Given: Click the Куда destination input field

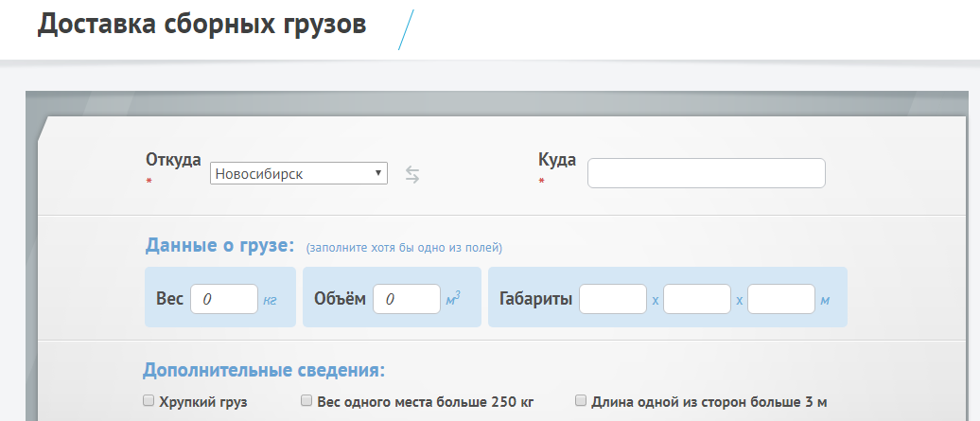Looking at the screenshot, I should 707,173.
